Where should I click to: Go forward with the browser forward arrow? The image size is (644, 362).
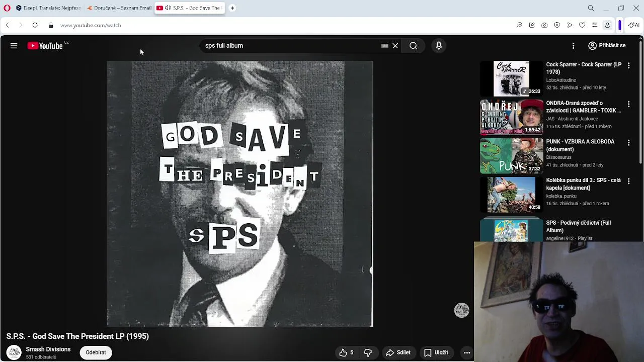[21, 25]
